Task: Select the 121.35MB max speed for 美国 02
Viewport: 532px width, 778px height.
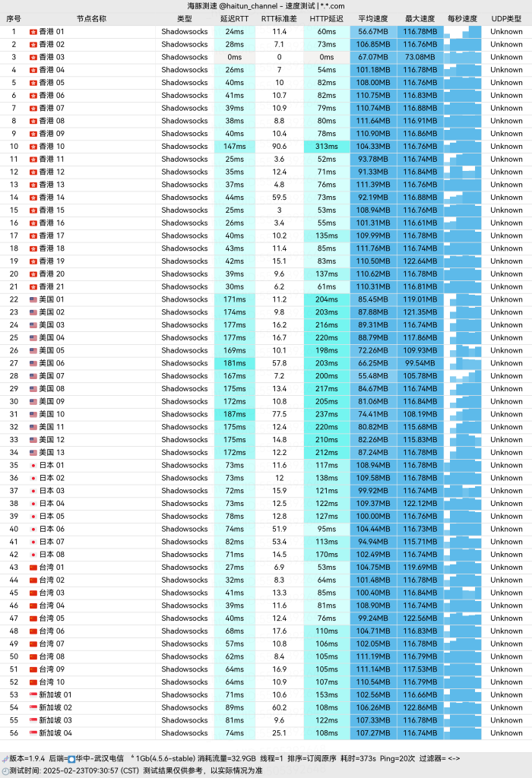Action: tap(420, 312)
